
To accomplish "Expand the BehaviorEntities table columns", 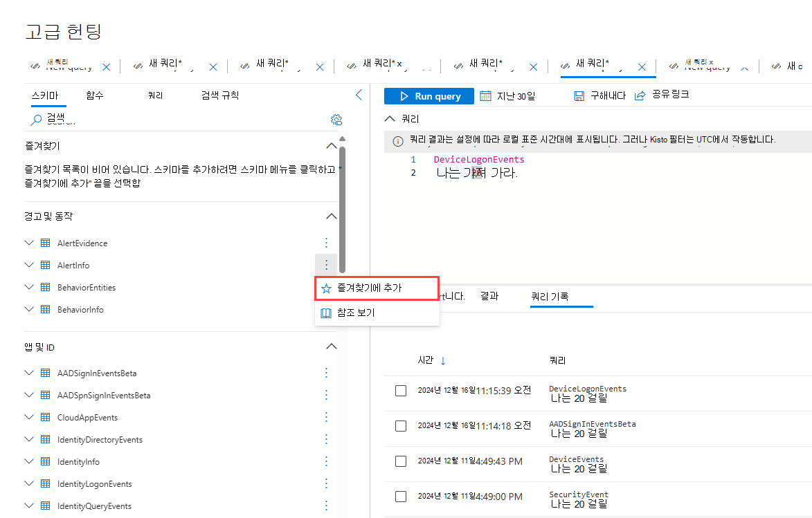I will point(29,287).
